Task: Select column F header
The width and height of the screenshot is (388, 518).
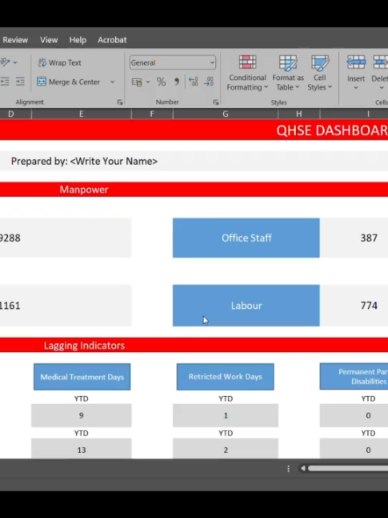Action: pos(152,114)
